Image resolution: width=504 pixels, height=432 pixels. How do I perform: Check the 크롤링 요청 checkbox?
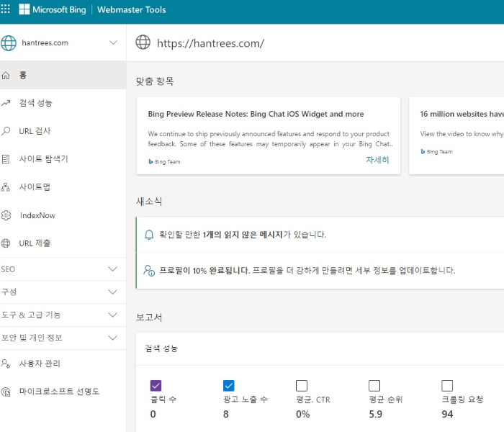447,385
